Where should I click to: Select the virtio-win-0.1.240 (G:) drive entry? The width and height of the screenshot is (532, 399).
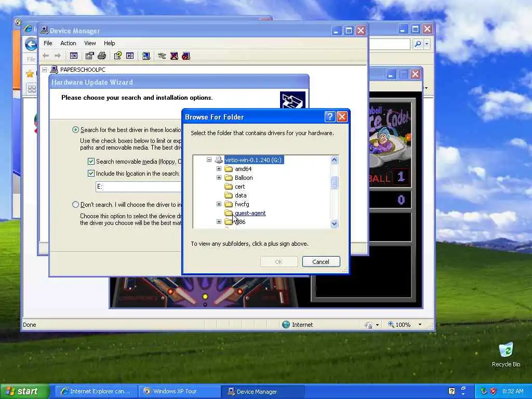tap(254, 160)
